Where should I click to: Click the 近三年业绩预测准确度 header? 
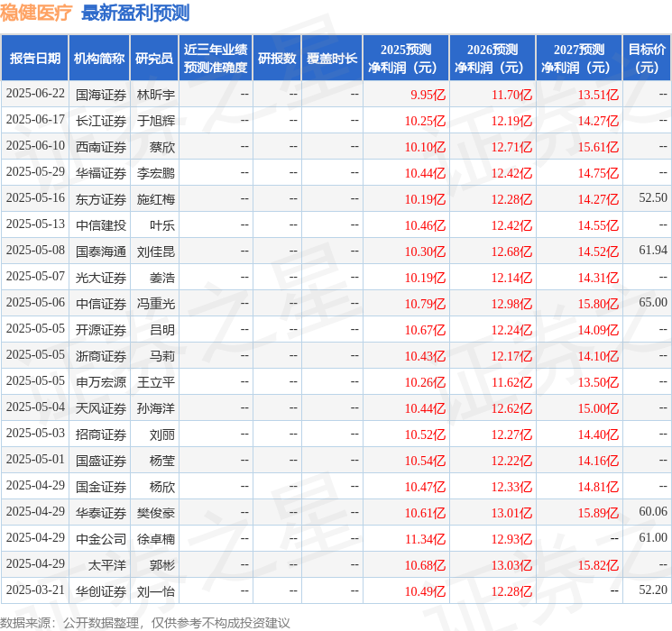216,59
